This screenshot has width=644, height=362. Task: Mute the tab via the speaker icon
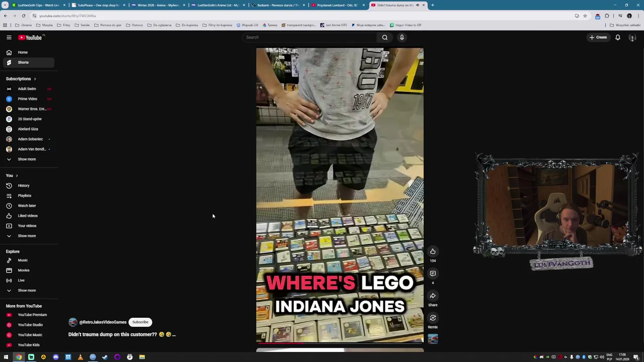[x=417, y=5]
